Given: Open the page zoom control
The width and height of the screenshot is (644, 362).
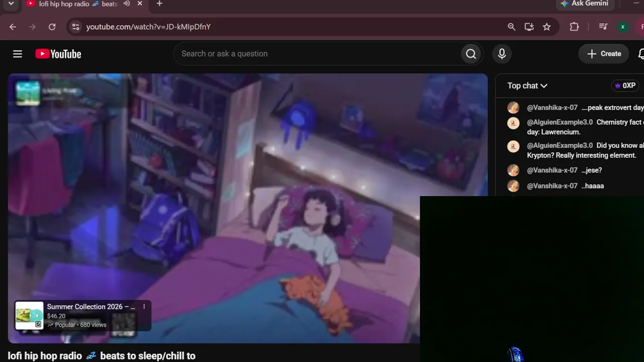Looking at the screenshot, I should (511, 27).
